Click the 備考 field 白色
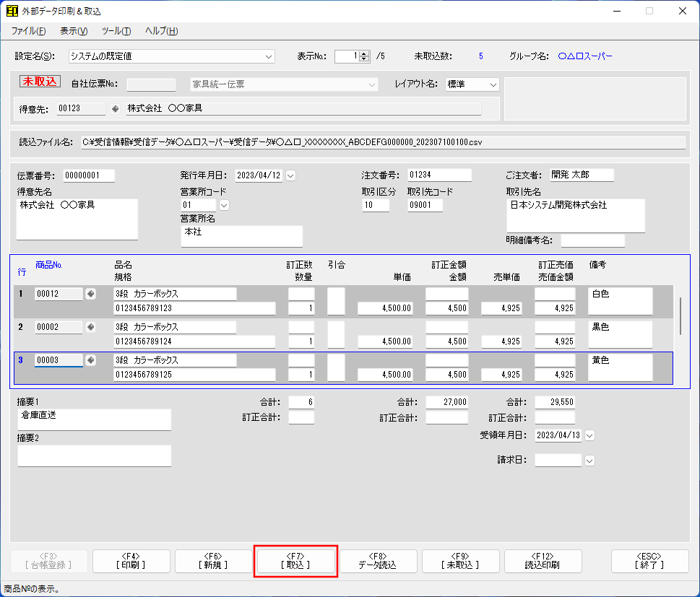This screenshot has height=597, width=700. point(620,301)
